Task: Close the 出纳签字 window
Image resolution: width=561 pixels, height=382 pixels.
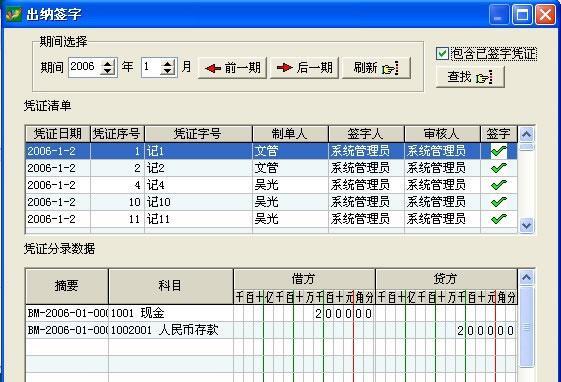Action: tap(545, 15)
